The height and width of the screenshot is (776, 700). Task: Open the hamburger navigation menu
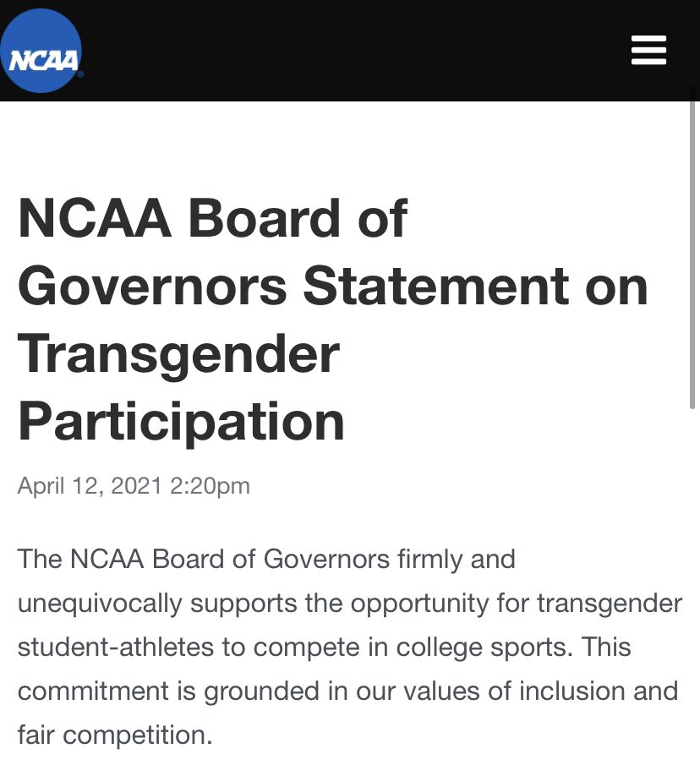[648, 51]
